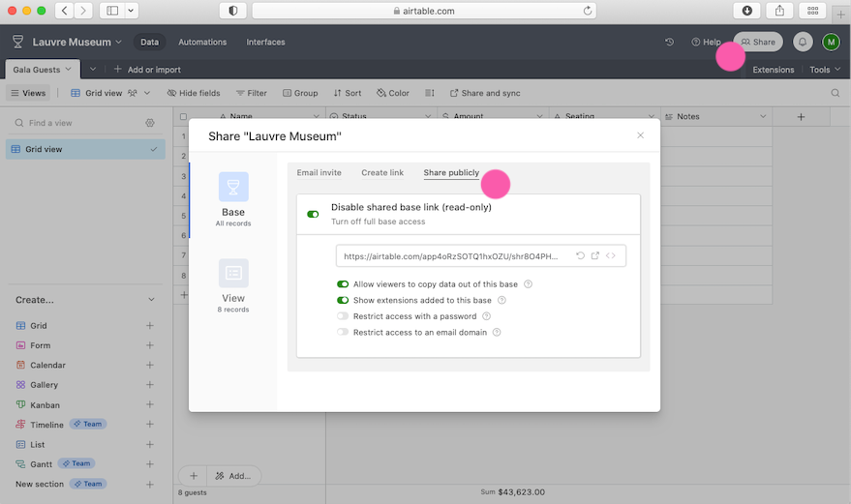The image size is (851, 504).
Task: Toggle Disable shared base link switch
Action: [313, 215]
